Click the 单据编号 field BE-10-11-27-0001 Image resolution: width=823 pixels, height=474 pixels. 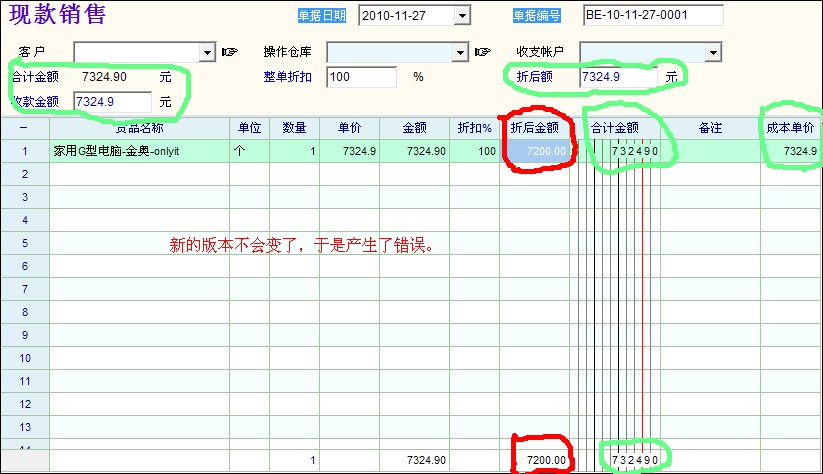[666, 15]
